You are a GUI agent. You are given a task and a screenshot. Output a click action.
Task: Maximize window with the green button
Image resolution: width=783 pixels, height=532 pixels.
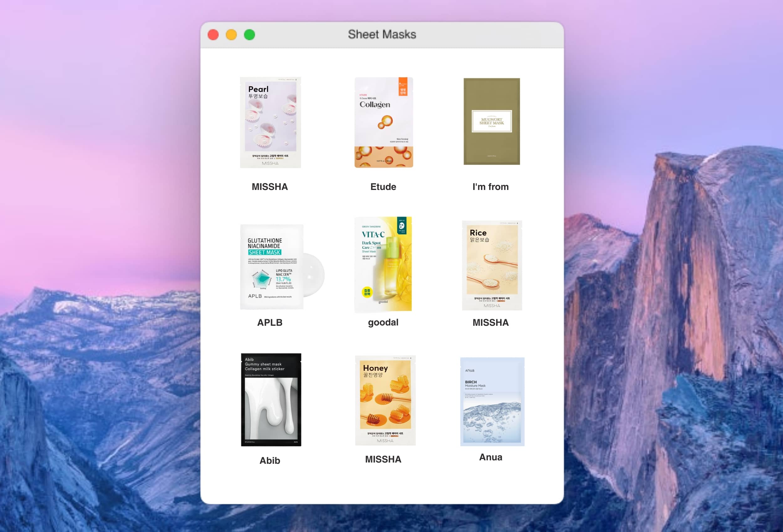click(x=249, y=35)
